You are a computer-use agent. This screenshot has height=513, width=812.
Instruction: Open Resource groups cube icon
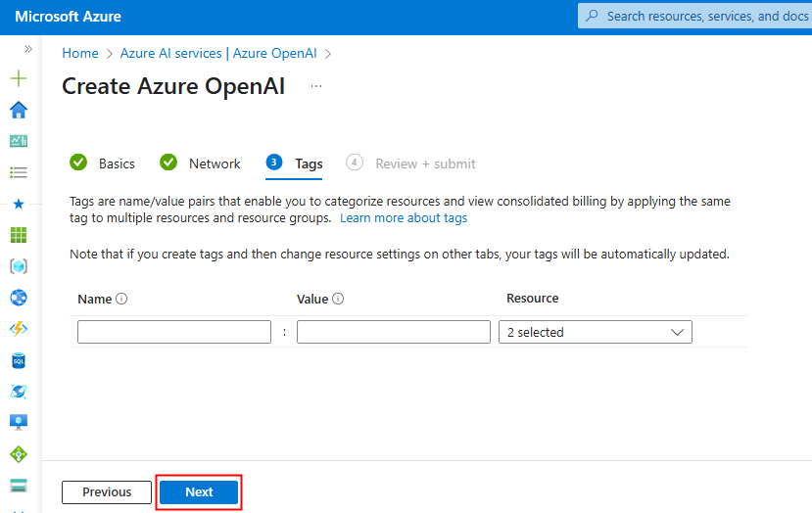[x=19, y=266]
